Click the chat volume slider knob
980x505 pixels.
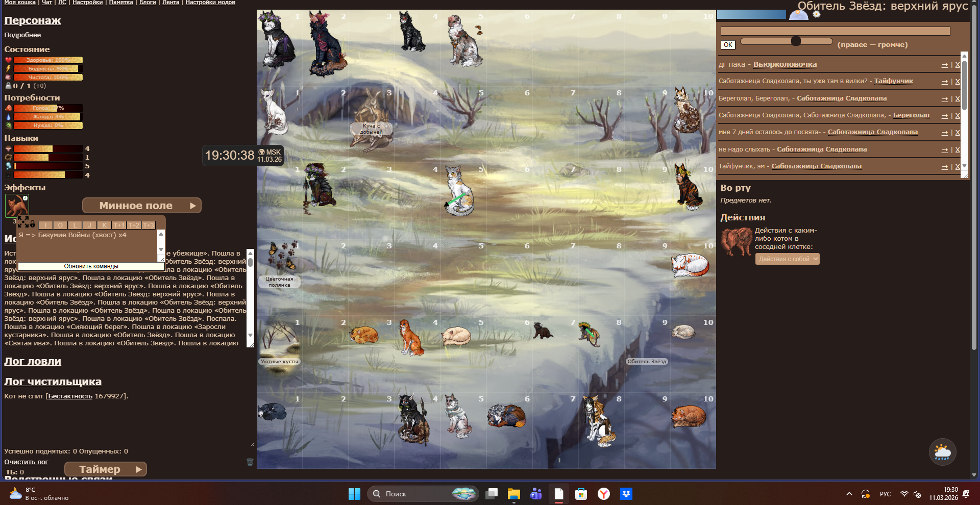pos(796,41)
